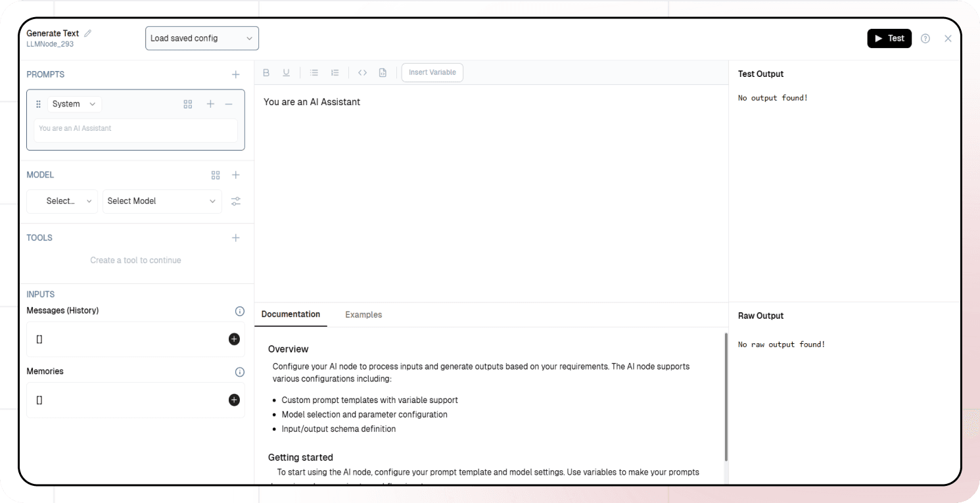This screenshot has height=503, width=980.
Task: Click the file insert icon in editor toolbar
Action: tap(383, 72)
